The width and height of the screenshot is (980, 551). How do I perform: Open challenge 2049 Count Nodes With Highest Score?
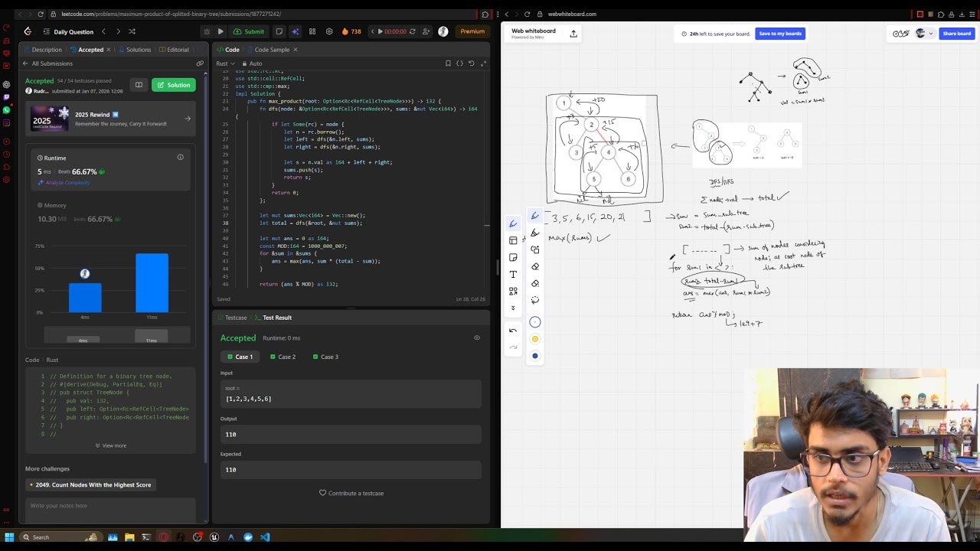(x=90, y=484)
